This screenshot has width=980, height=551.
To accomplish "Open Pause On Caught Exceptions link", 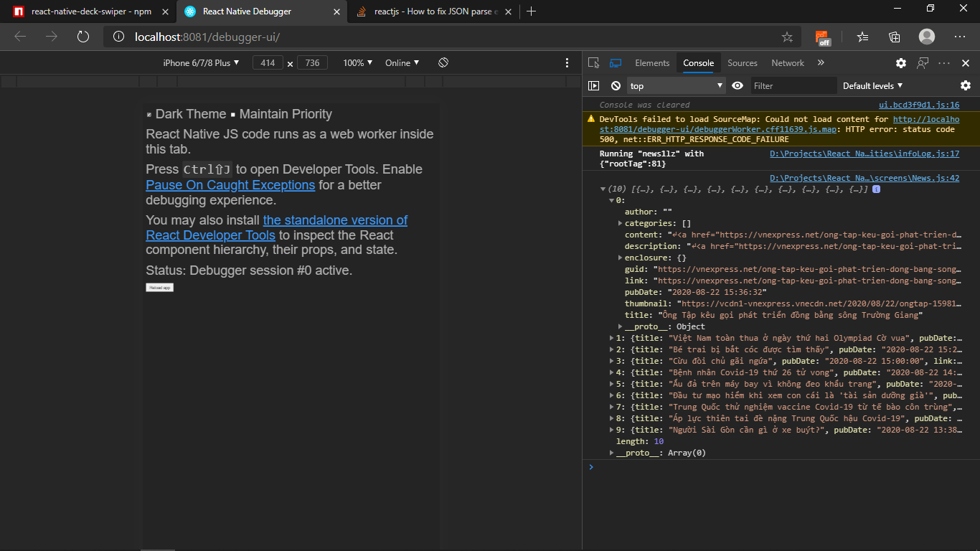I will coord(230,185).
